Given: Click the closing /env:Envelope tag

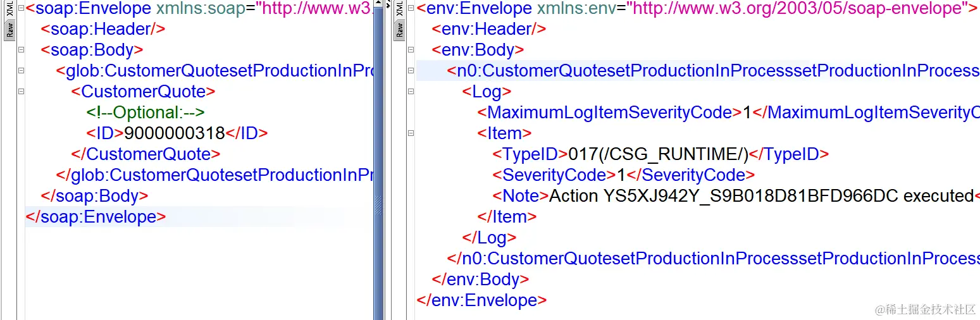Looking at the screenshot, I should coord(481,300).
